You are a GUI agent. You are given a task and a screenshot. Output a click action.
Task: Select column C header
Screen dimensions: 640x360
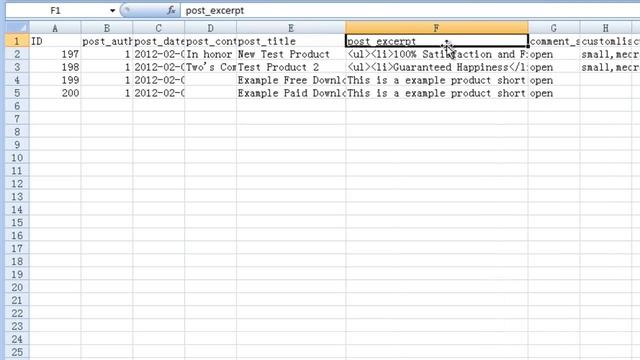[158, 28]
